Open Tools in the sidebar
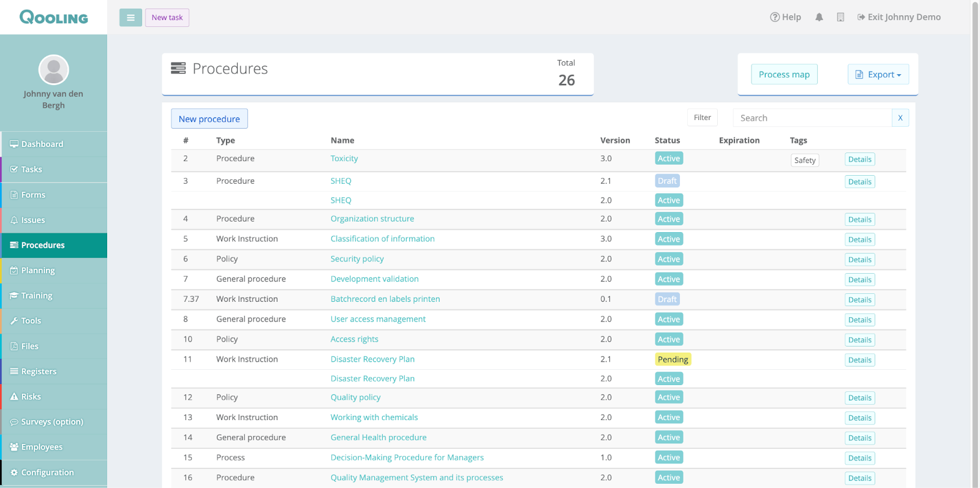The width and height of the screenshot is (980, 488). (x=54, y=320)
